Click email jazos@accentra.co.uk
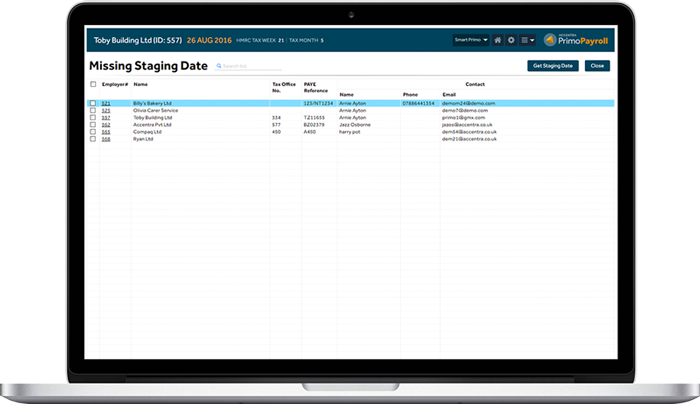Image resolution: width=700 pixels, height=404 pixels. point(467,125)
